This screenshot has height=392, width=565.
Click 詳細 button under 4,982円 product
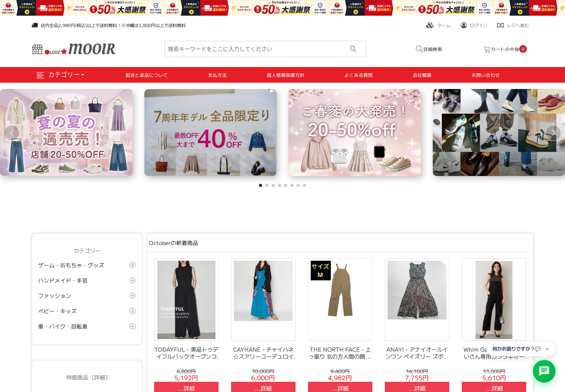click(x=340, y=387)
